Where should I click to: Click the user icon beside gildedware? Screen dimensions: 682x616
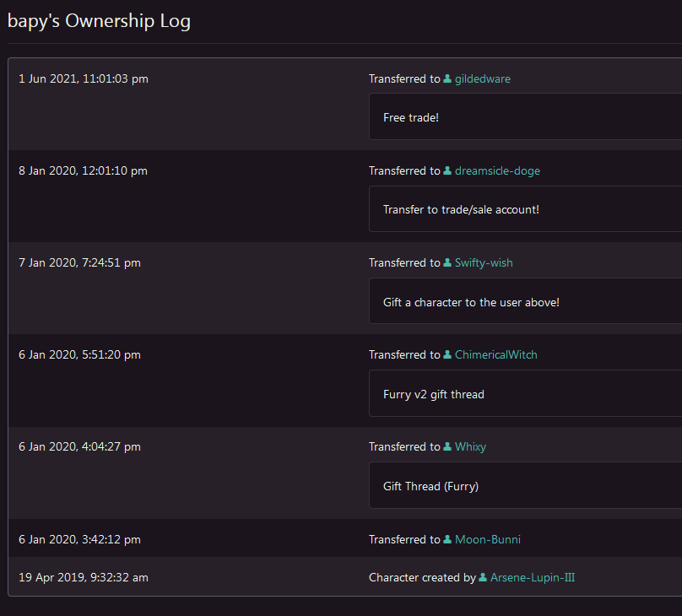point(447,79)
